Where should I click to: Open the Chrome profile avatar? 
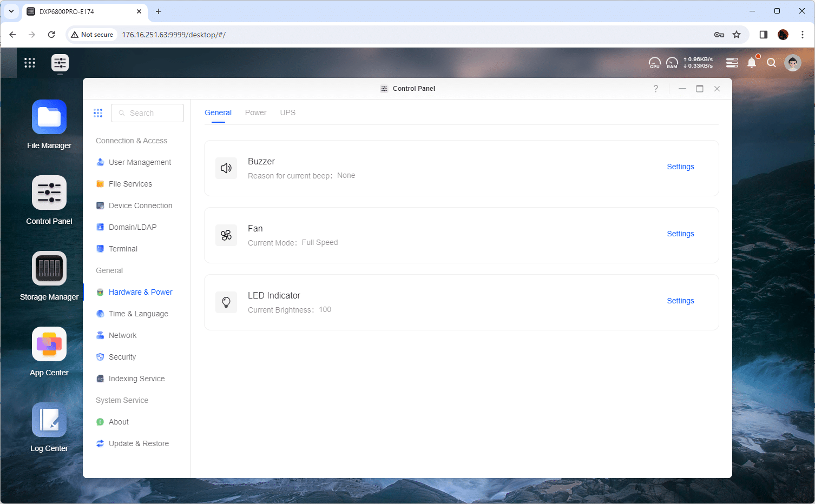783,35
